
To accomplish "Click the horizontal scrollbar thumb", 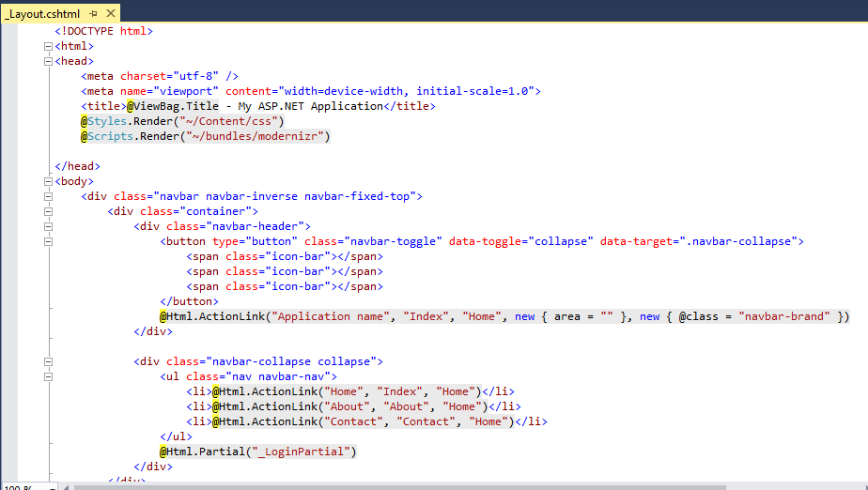I will pos(399,487).
